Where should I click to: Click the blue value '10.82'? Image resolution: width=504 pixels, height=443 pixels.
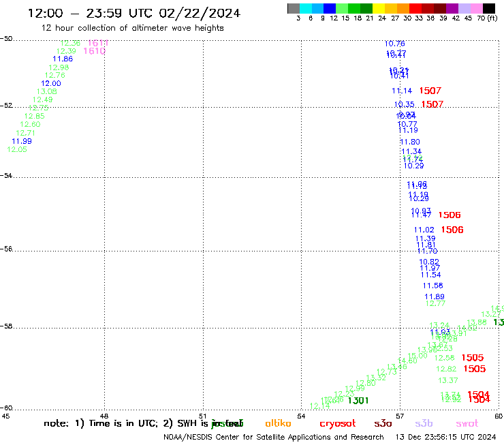point(429,262)
